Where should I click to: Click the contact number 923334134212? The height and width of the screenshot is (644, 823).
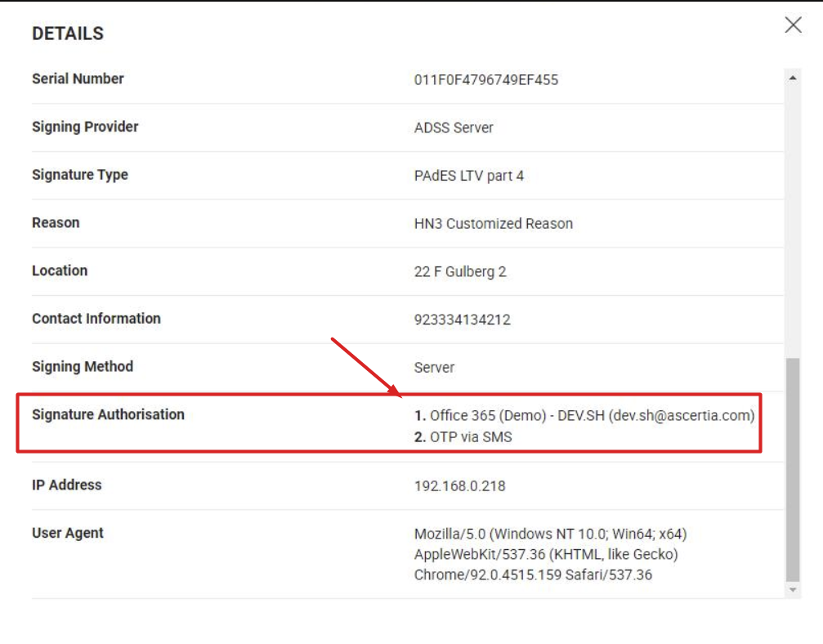point(463,320)
